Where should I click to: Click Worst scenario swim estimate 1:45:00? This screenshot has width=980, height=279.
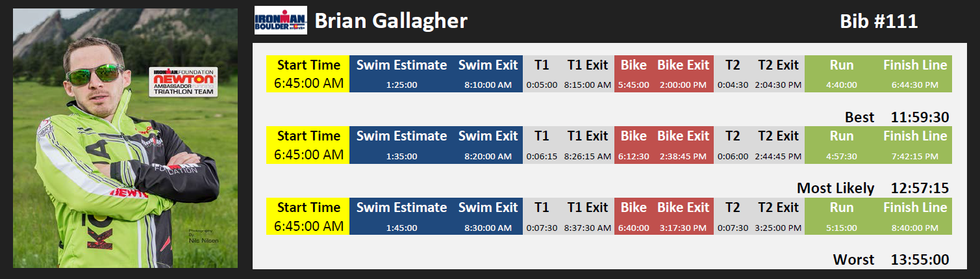point(401,228)
